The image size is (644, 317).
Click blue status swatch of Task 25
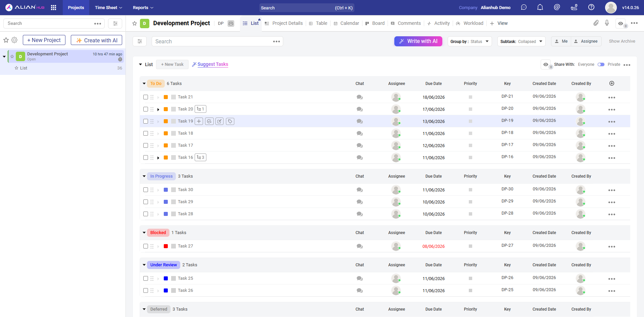[x=166, y=278]
